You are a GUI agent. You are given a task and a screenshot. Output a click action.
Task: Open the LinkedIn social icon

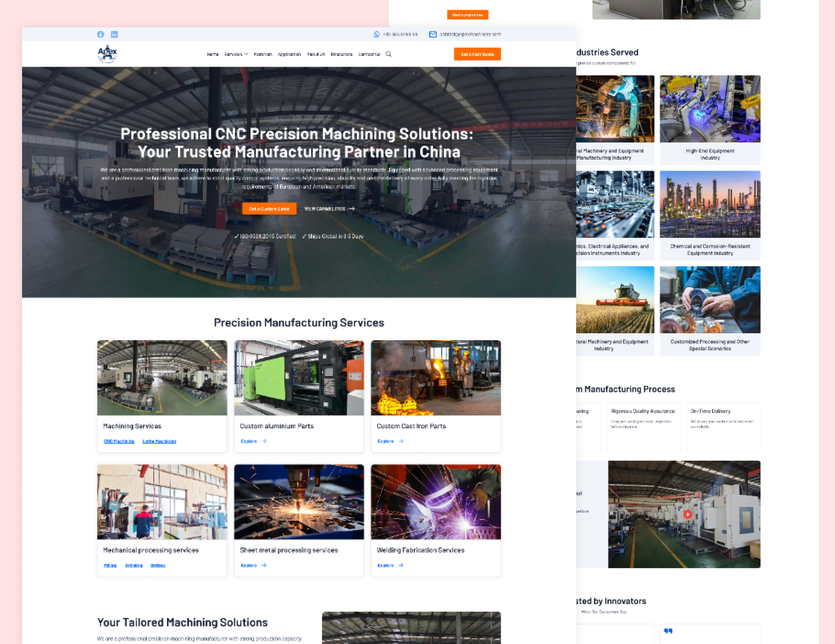click(x=114, y=34)
